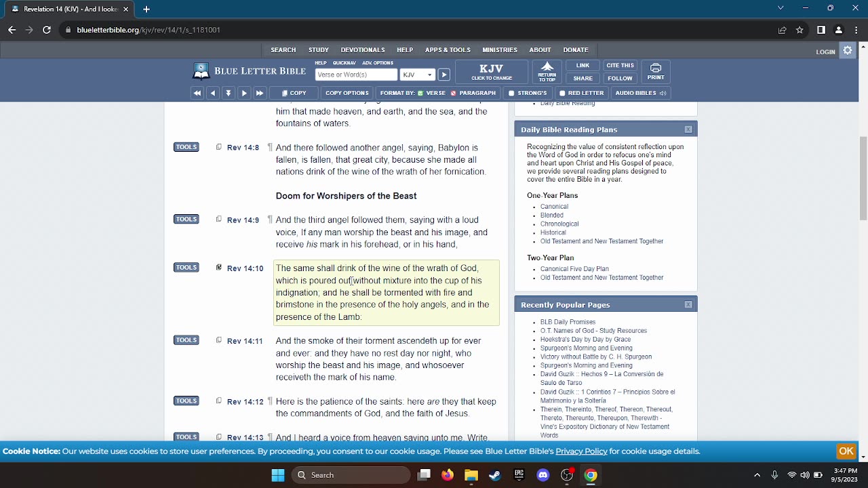The width and height of the screenshot is (868, 488).
Task: Open the KJV version dropdown
Action: pos(417,75)
